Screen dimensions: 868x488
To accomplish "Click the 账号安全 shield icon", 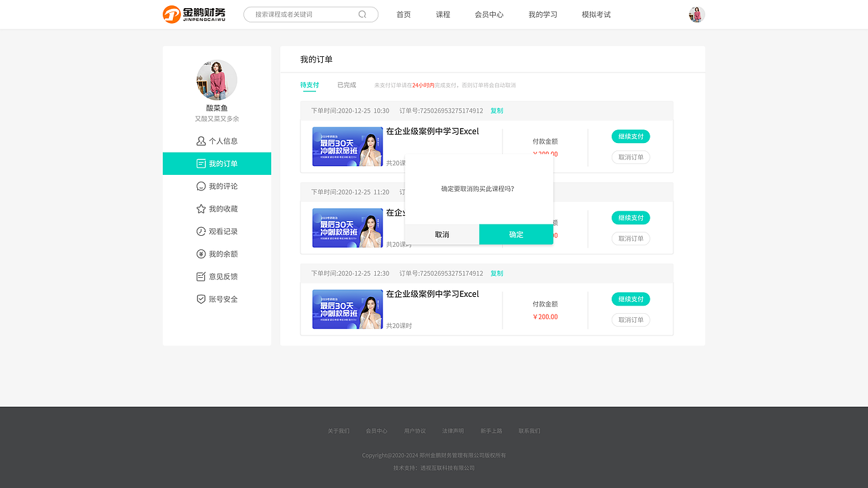I will click(201, 298).
